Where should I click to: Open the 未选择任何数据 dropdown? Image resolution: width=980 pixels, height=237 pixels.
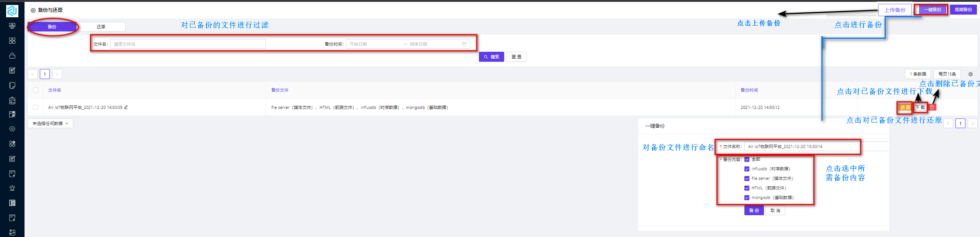tap(50, 123)
